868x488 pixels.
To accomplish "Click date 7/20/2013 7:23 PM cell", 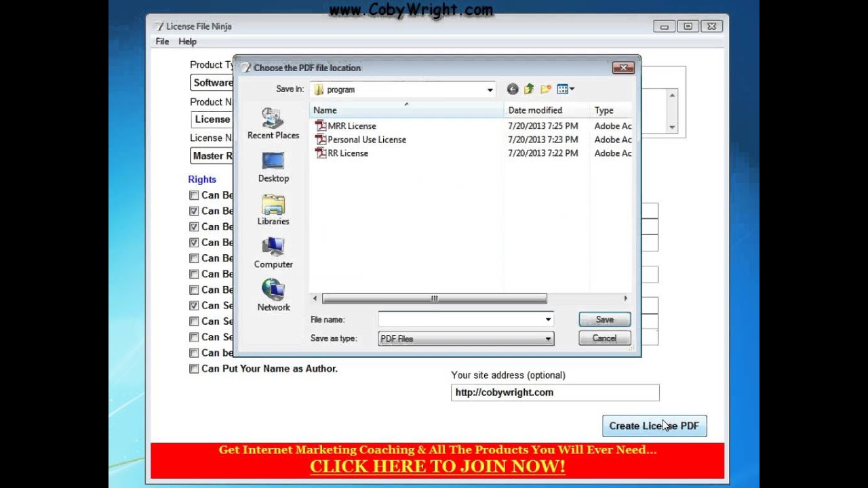I will [x=543, y=140].
